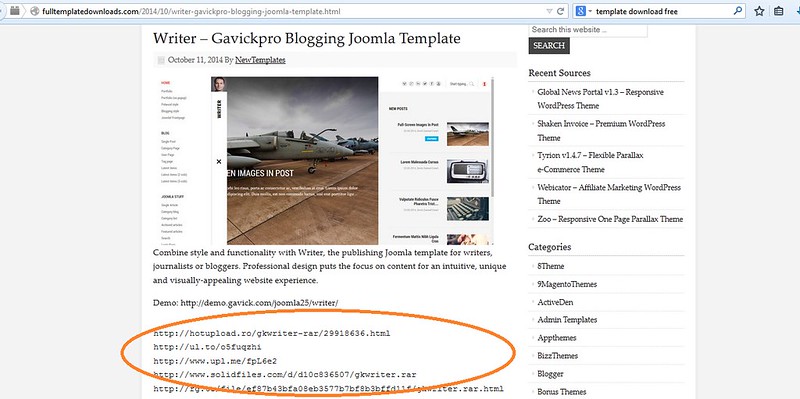
Task: Bookmark this page with the star icon
Action: pyautogui.click(x=759, y=11)
